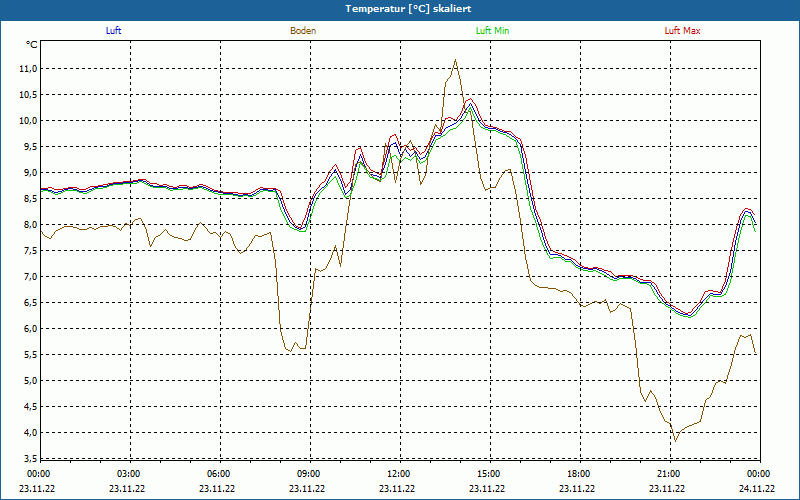
Task: Click the 11,0 y-axis value
Action: click(x=29, y=69)
